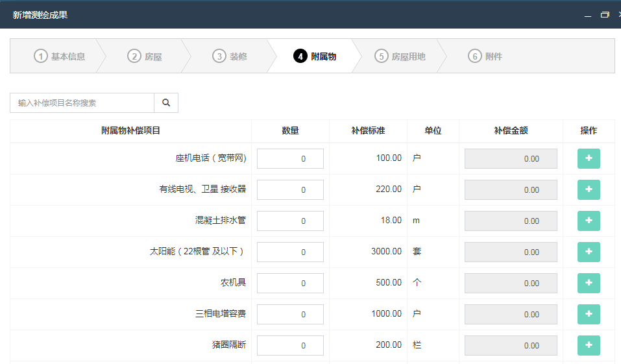The height and width of the screenshot is (364, 621).
Task: Click quantity field for 三相电增容费
Action: (290, 314)
